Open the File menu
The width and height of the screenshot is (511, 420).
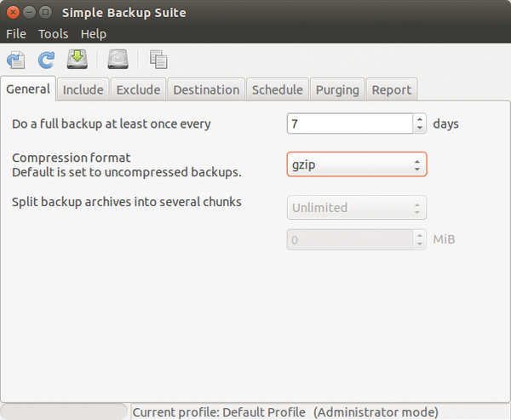pos(16,34)
